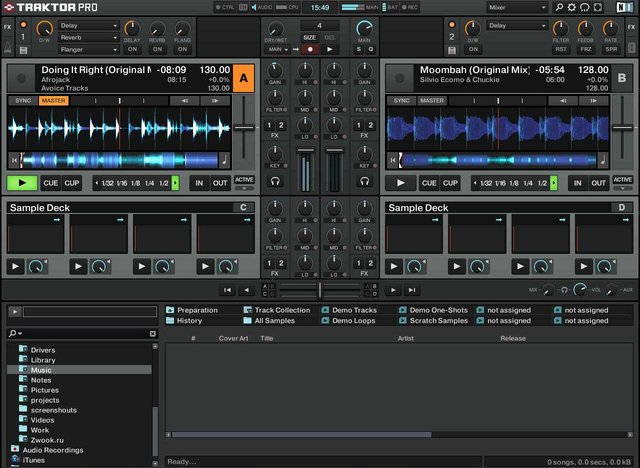This screenshot has height=468, width=640.
Task: Click tempo bend up arrow on Deck B
Action: (x=593, y=101)
